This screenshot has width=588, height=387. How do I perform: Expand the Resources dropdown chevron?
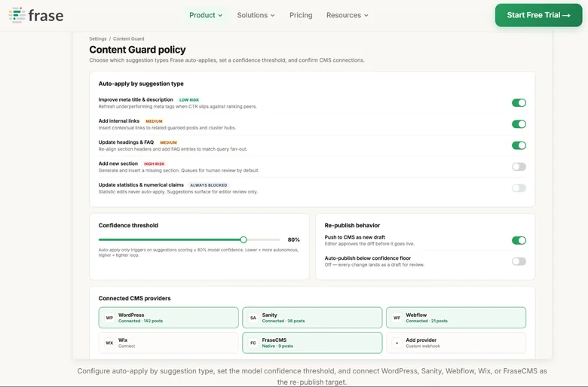(x=366, y=15)
